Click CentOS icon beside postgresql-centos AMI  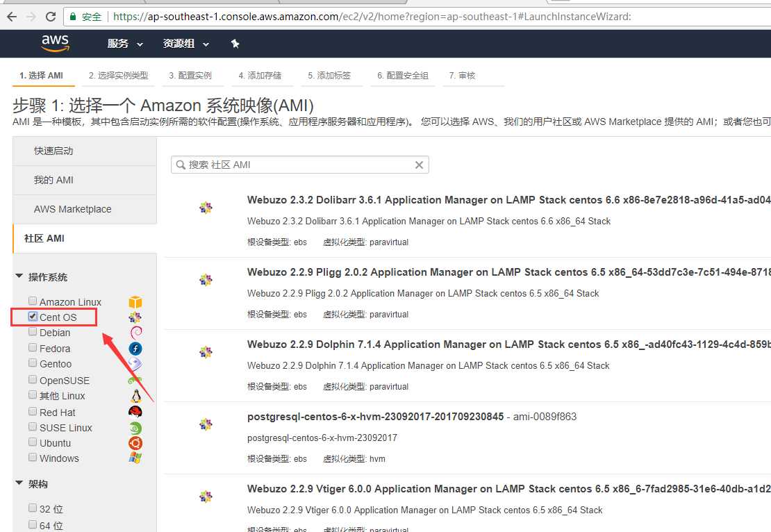[206, 424]
